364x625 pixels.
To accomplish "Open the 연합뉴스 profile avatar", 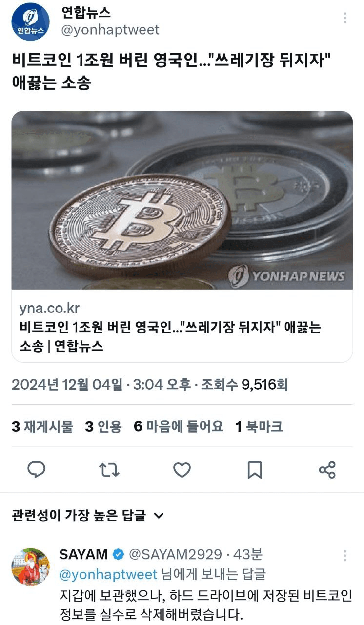I will (x=30, y=21).
